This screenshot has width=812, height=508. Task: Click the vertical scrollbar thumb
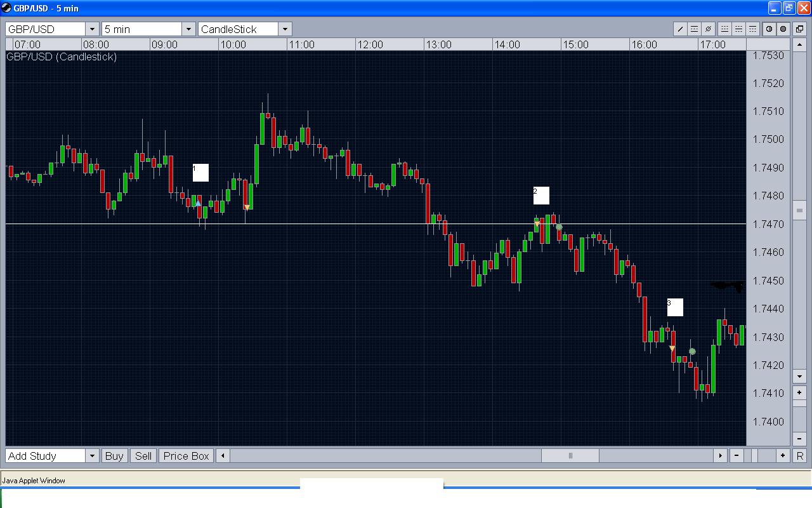pos(799,210)
